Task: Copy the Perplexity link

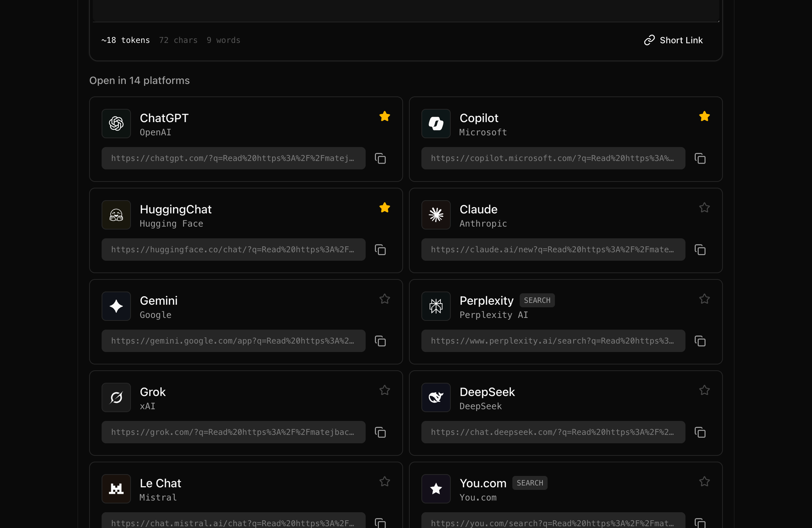Action: tap(700, 341)
